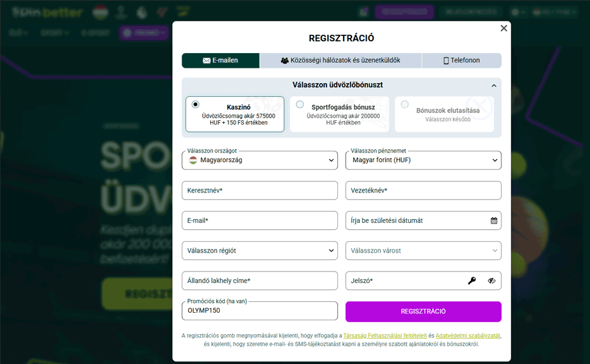Select Sportfogadás bónusz radio option

point(300,104)
